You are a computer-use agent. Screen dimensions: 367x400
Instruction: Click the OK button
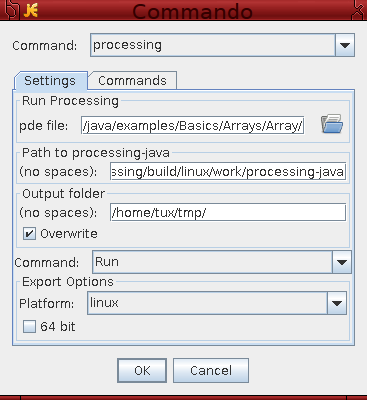pyautogui.click(x=142, y=370)
